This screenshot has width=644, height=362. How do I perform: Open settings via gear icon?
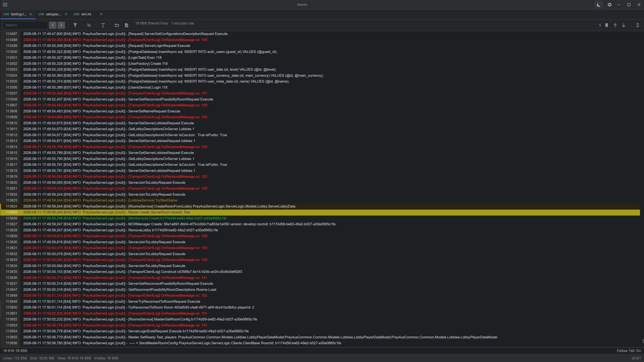(x=609, y=5)
